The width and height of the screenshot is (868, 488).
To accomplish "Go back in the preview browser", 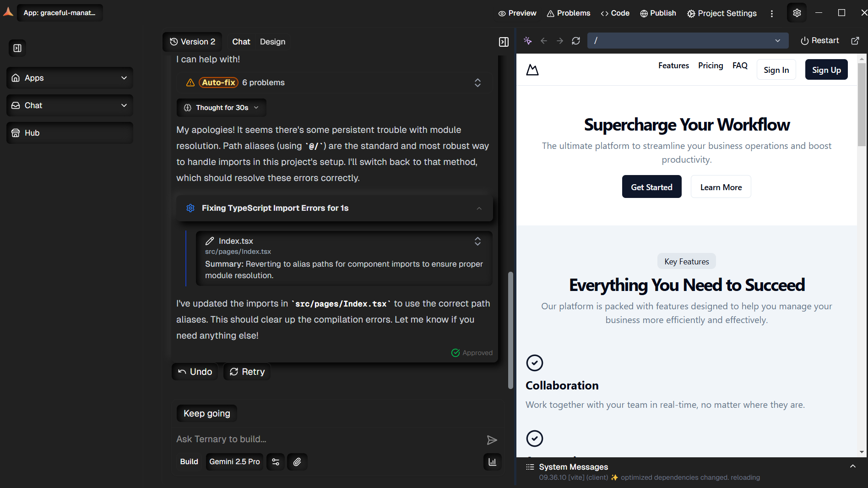I will click(544, 41).
